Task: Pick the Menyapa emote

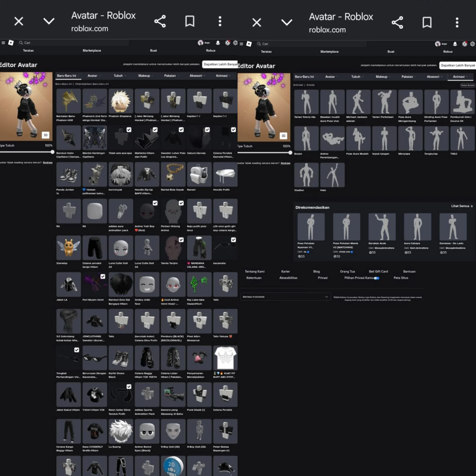Action: tap(411, 138)
